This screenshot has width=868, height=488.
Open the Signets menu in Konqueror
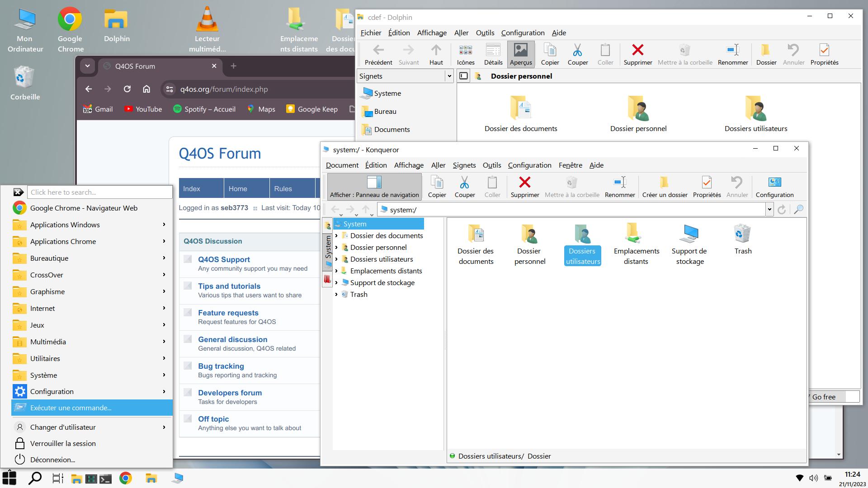pos(464,165)
